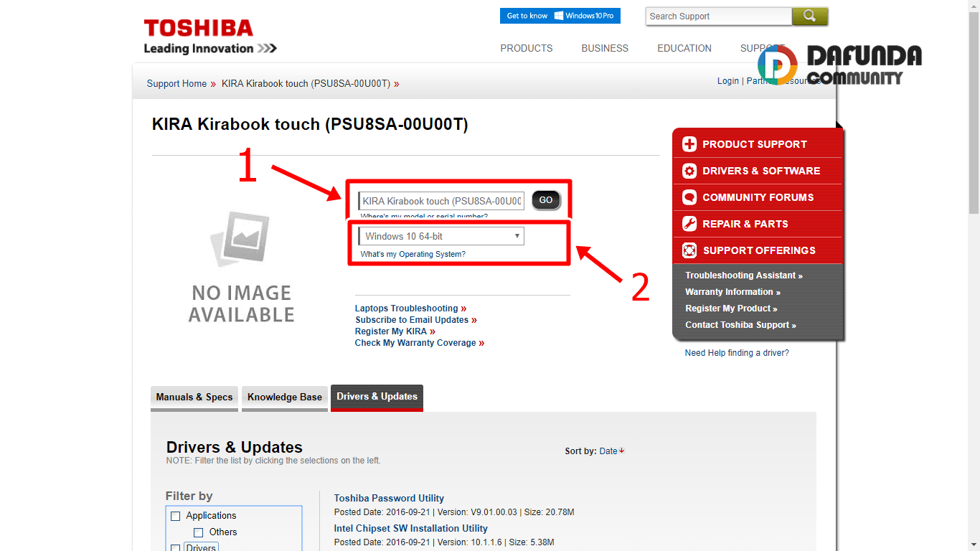Click the Repair & Parts wrench icon
Screen dimensions: 980x551
pos(689,224)
